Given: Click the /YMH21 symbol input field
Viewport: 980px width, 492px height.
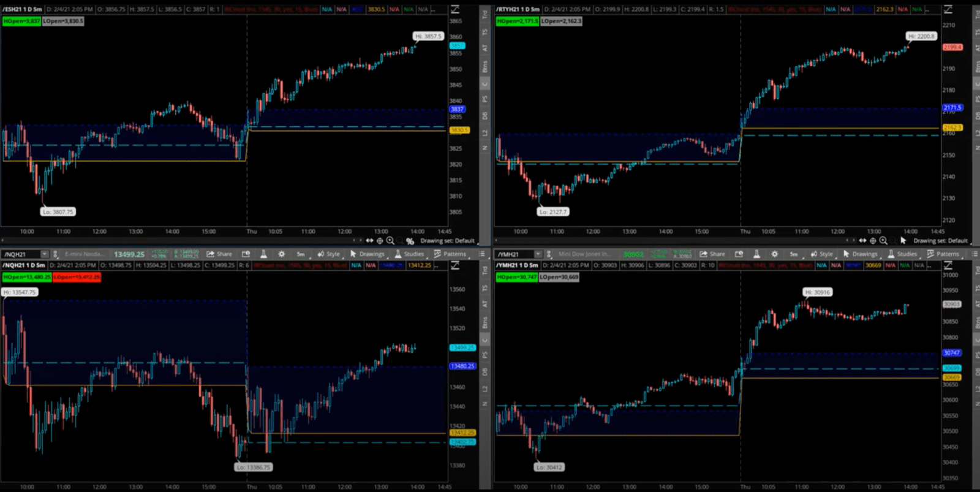Looking at the screenshot, I should pos(514,254).
